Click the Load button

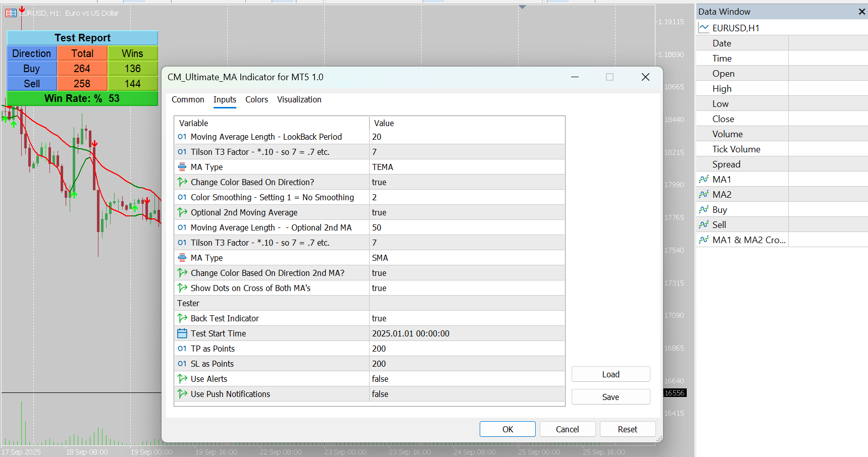[x=610, y=374]
